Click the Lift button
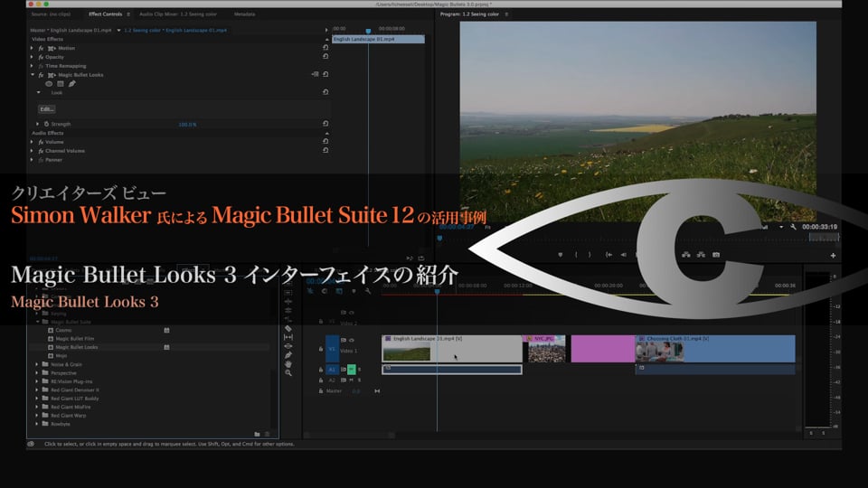Viewport: 868px width, 488px height. 686,255
